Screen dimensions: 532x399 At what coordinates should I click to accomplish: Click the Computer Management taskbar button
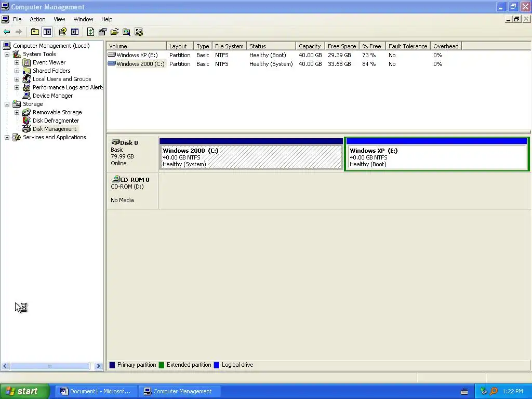tap(179, 391)
